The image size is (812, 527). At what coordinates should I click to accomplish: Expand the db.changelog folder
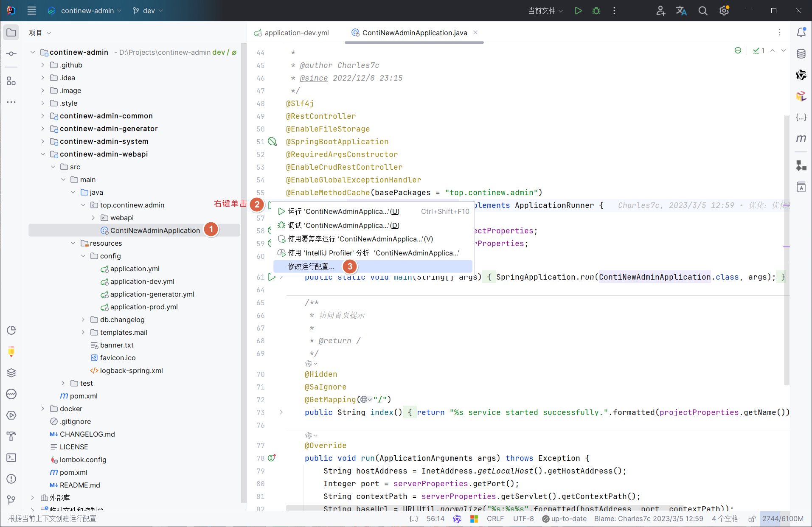[83, 320]
